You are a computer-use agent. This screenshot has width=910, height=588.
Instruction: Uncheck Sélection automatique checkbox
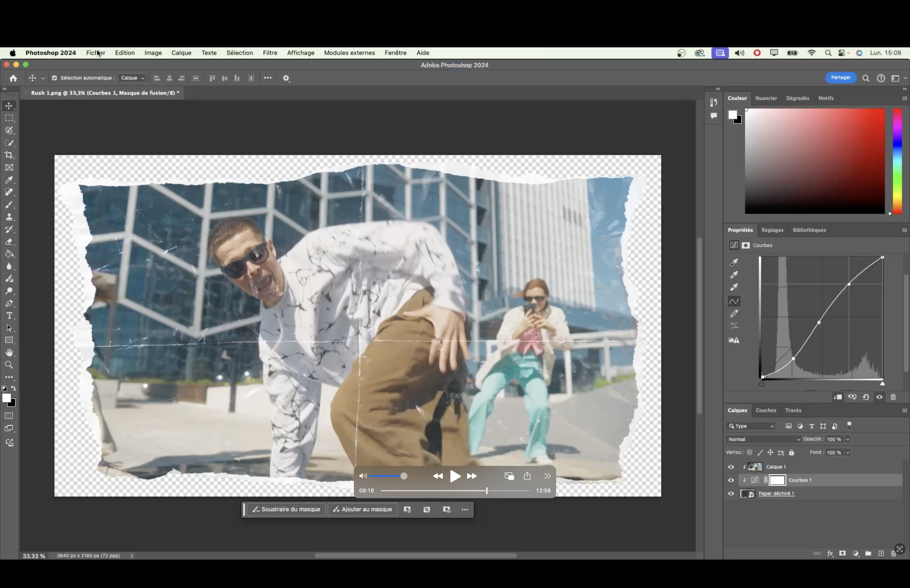(x=55, y=78)
